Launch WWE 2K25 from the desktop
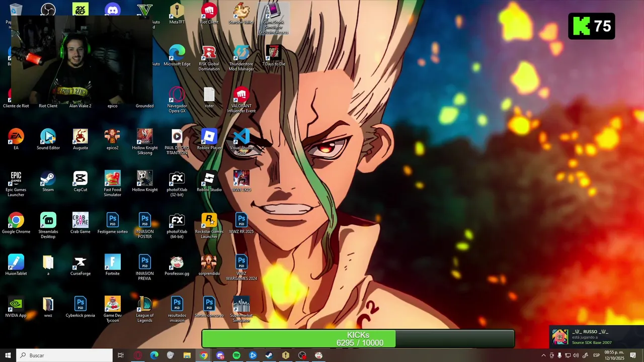Viewport: 644px width, 362px height. (x=242, y=182)
